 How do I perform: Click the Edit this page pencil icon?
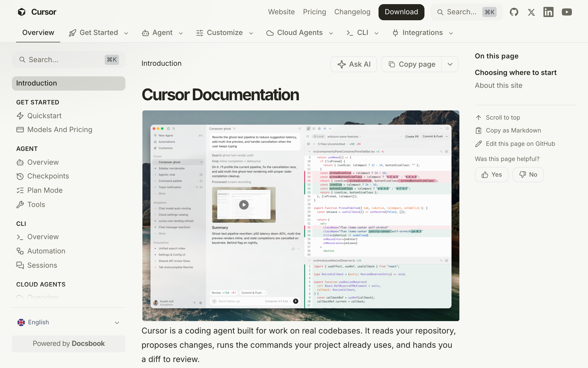(478, 144)
